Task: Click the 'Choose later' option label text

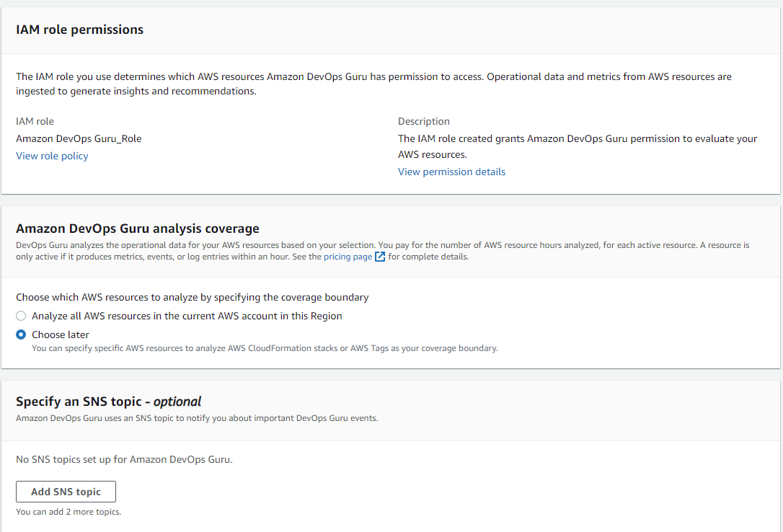Action: click(61, 334)
